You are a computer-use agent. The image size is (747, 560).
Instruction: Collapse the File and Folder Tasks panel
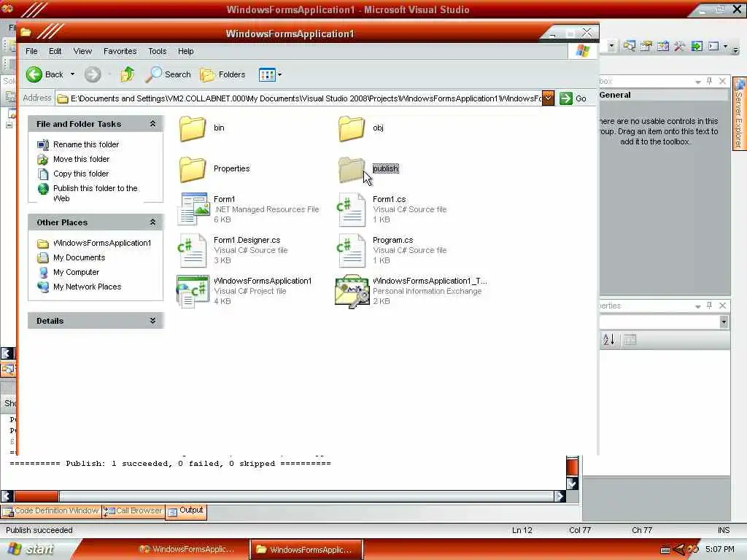tap(152, 124)
